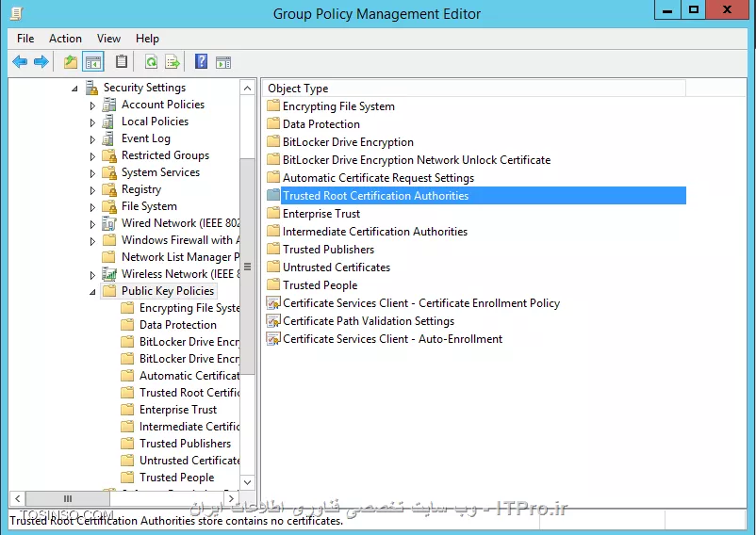Image resolution: width=756 pixels, height=535 pixels.
Task: Click the Object Type column header
Action: click(475, 89)
